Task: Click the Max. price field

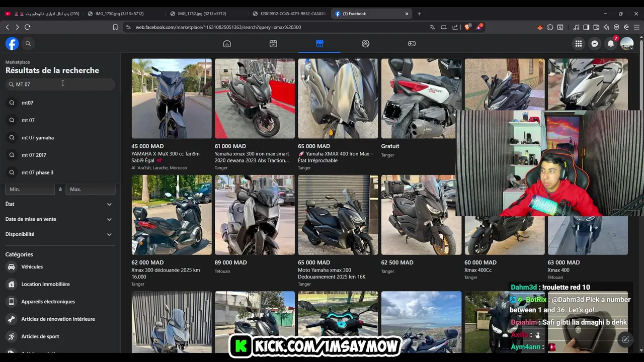Action: coord(91,189)
